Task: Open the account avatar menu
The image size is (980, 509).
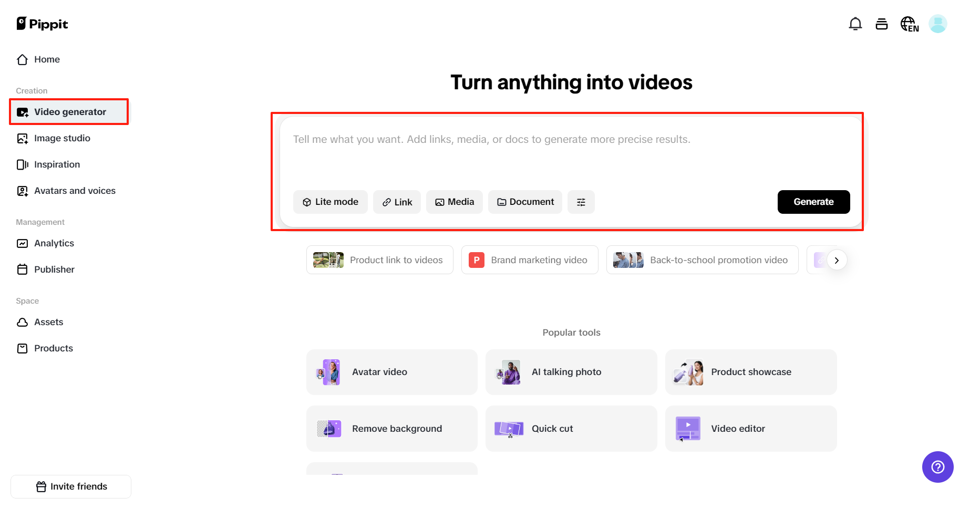Action: click(938, 24)
